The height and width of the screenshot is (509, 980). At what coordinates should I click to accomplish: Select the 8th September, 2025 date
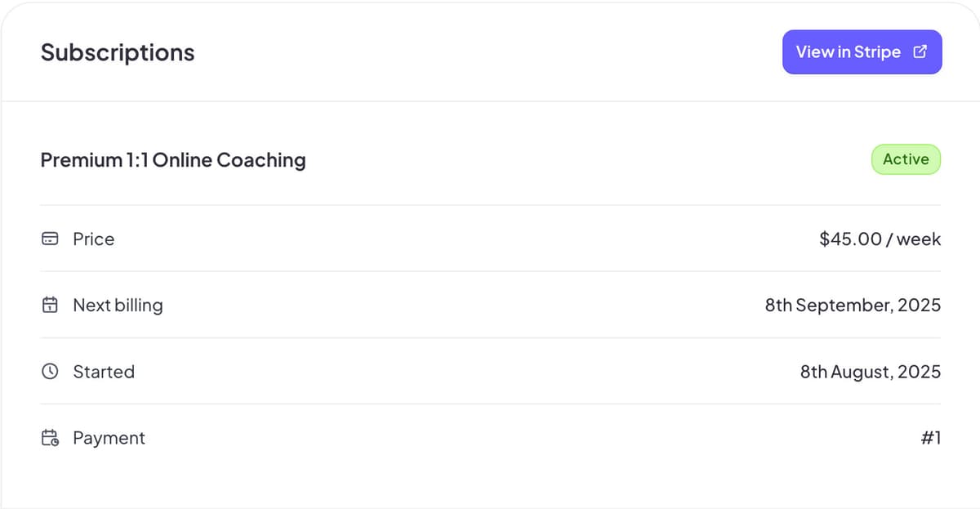pos(853,306)
